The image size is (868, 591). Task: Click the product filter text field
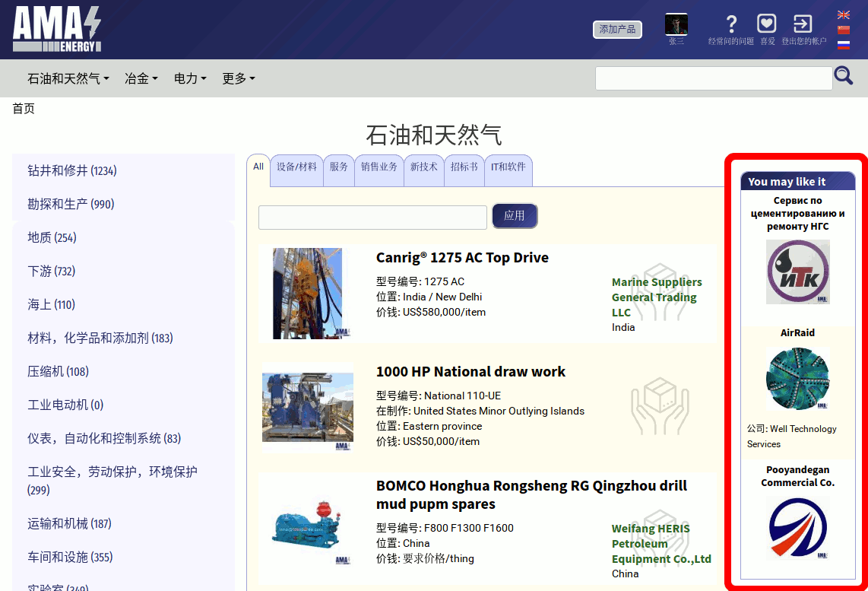point(372,217)
